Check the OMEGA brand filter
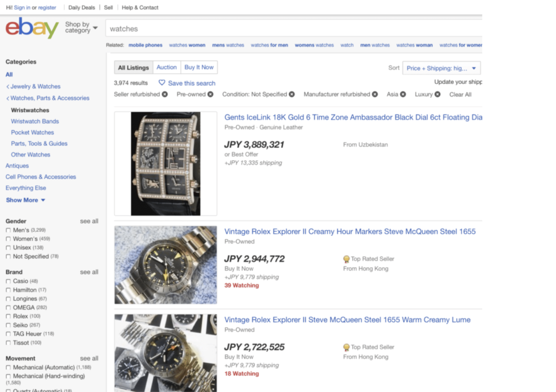 8,307
